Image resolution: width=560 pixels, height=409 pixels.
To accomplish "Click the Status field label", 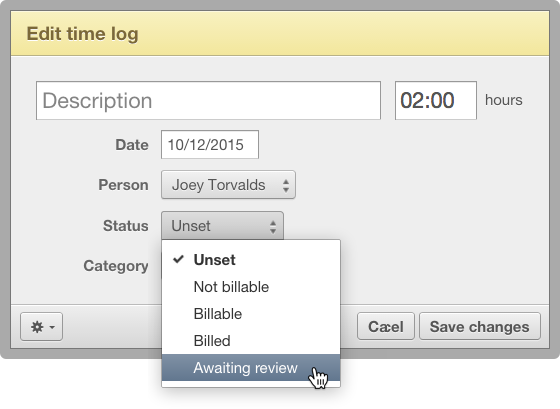I will click(x=126, y=226).
